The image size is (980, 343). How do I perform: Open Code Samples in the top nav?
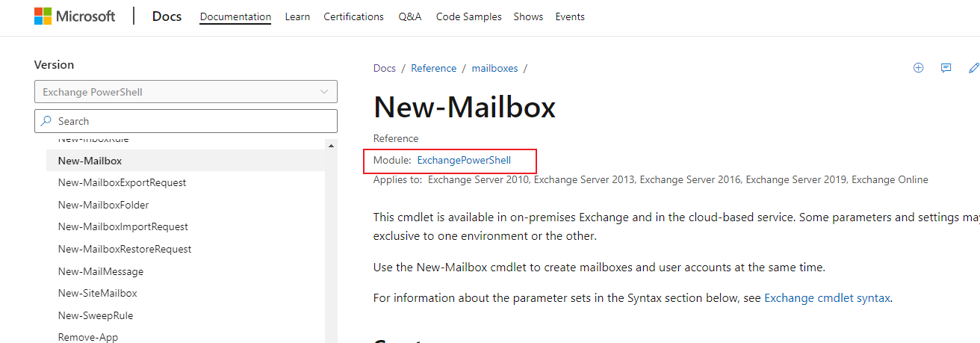tap(468, 16)
